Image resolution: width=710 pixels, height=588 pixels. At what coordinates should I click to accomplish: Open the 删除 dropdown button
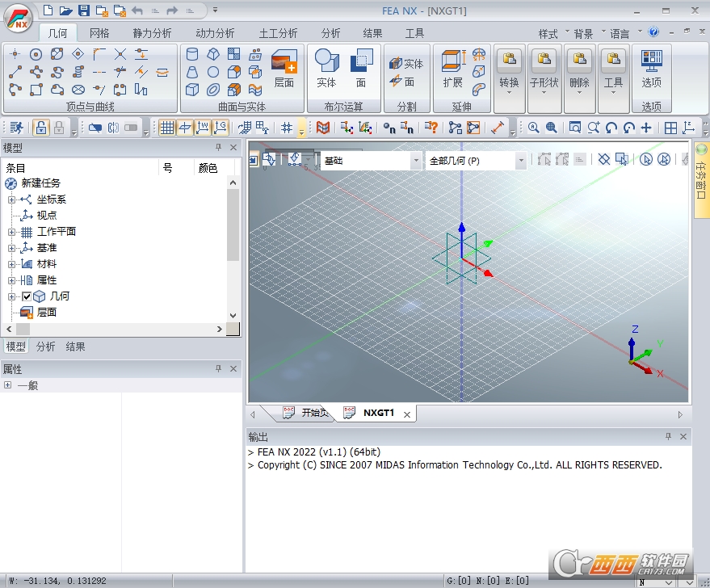[x=580, y=78]
